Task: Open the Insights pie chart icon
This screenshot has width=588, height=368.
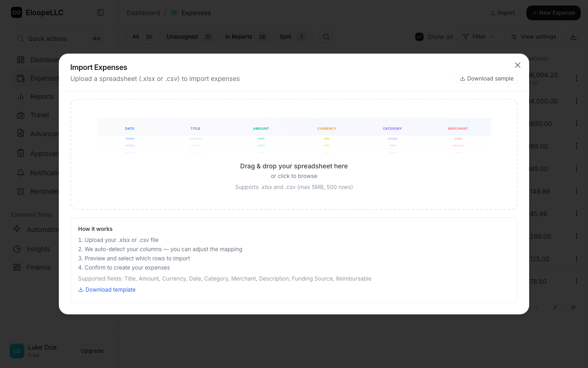Action: click(17, 249)
